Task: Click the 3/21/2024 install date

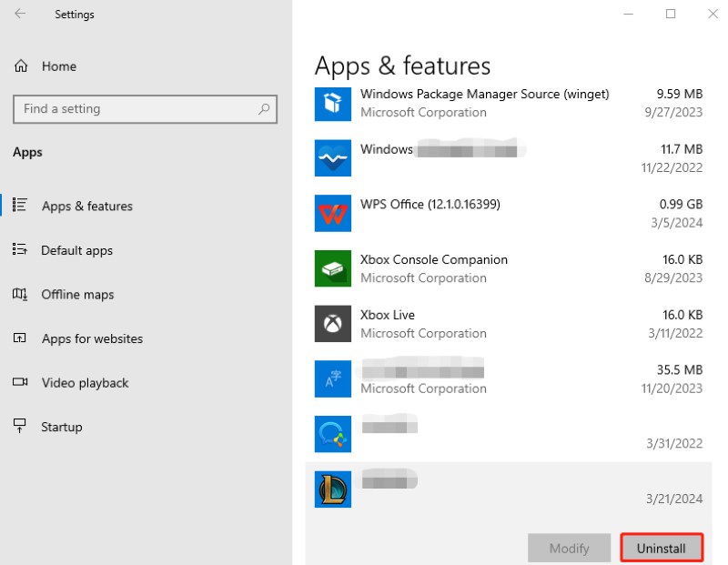Action: click(674, 499)
